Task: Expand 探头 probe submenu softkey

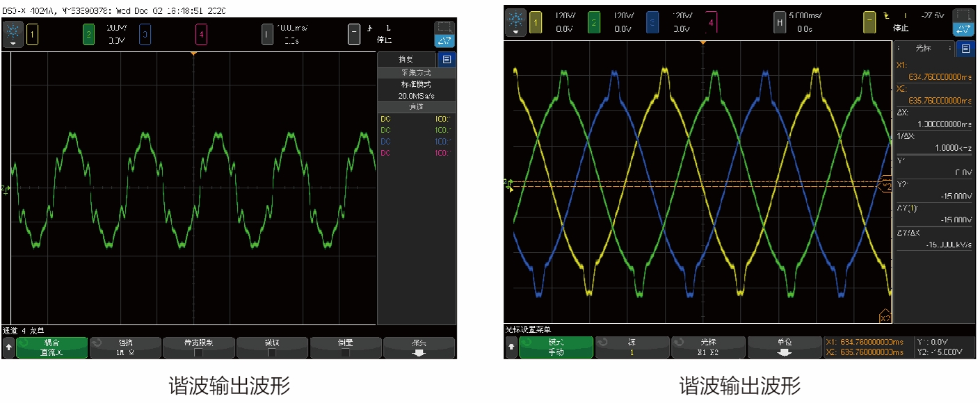Action: pyautogui.click(x=419, y=347)
